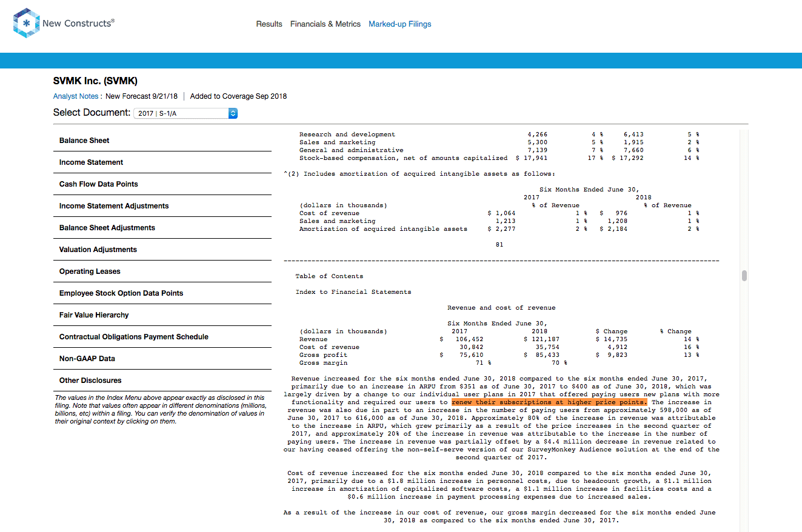Click 2017 Sales and marketing amortization value 1,213
This screenshot has width=802, height=532.
[506, 221]
